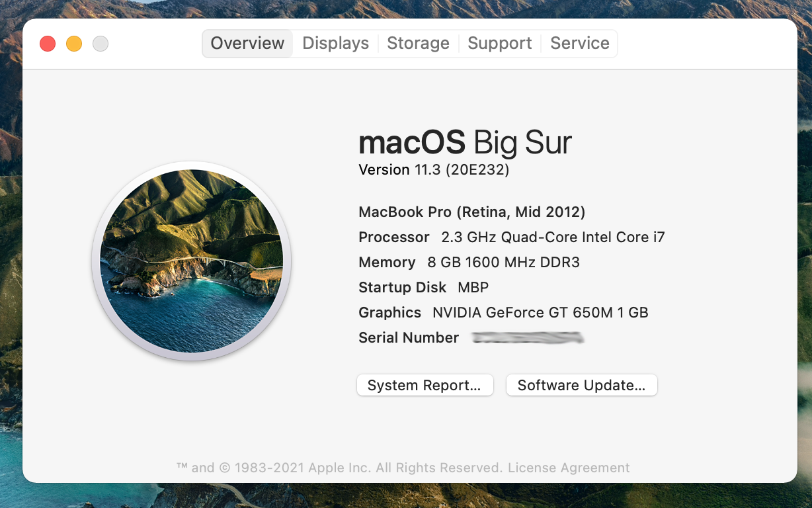
Task: Click NVIDIA GeForce GT 650M 1 GB text
Action: pyautogui.click(x=540, y=313)
